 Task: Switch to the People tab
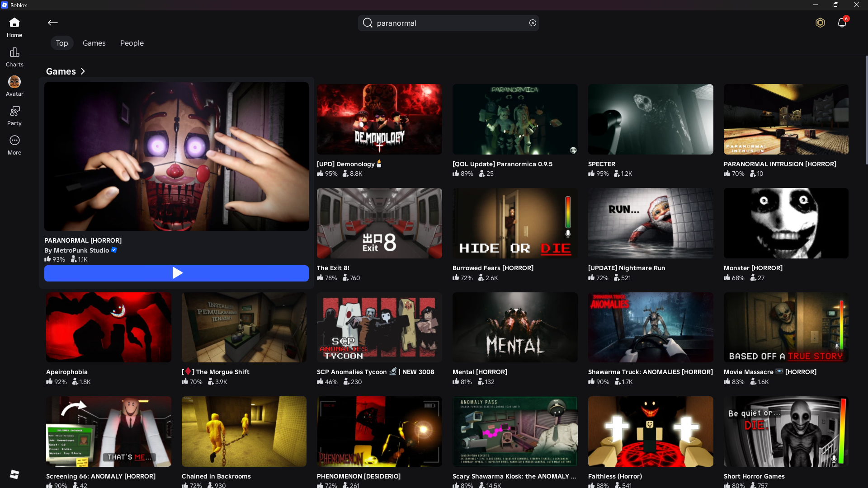coord(132,43)
